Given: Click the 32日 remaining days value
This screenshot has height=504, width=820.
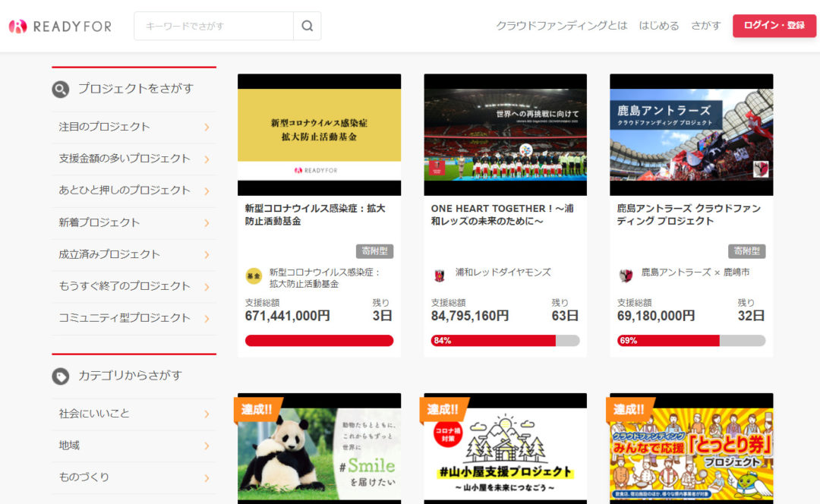Looking at the screenshot, I should [x=751, y=316].
